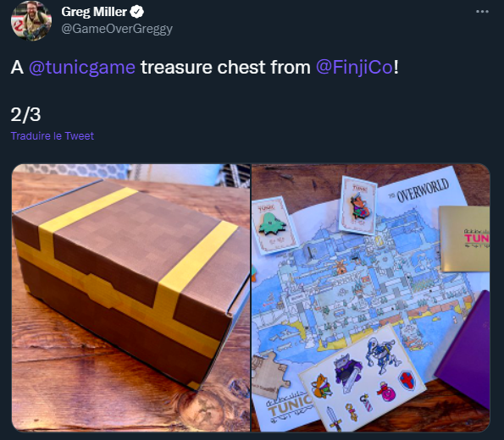
Task: Click the OVERWORLD title on the map
Action: [422, 190]
